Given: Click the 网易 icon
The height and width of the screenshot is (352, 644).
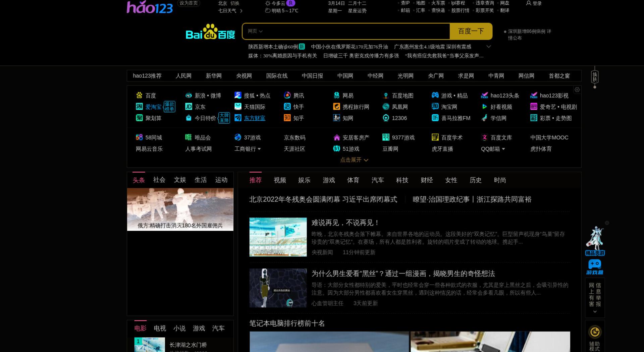Looking at the screenshot, I should (336, 95).
